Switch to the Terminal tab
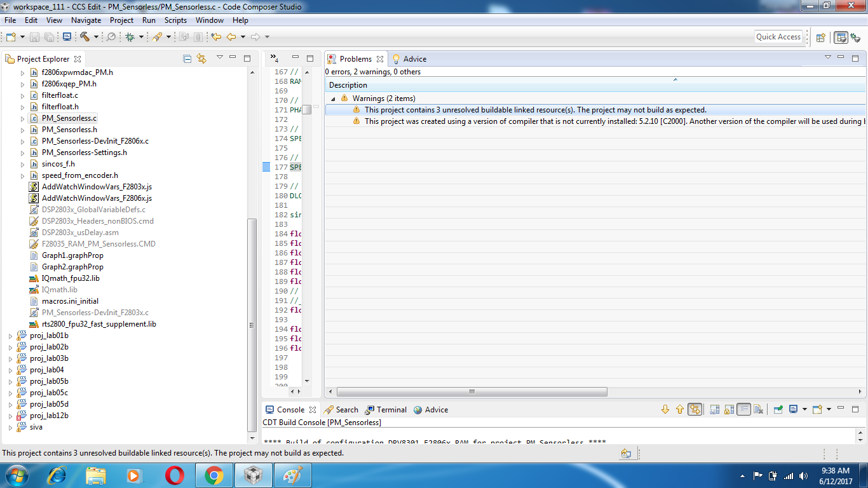 tap(386, 410)
